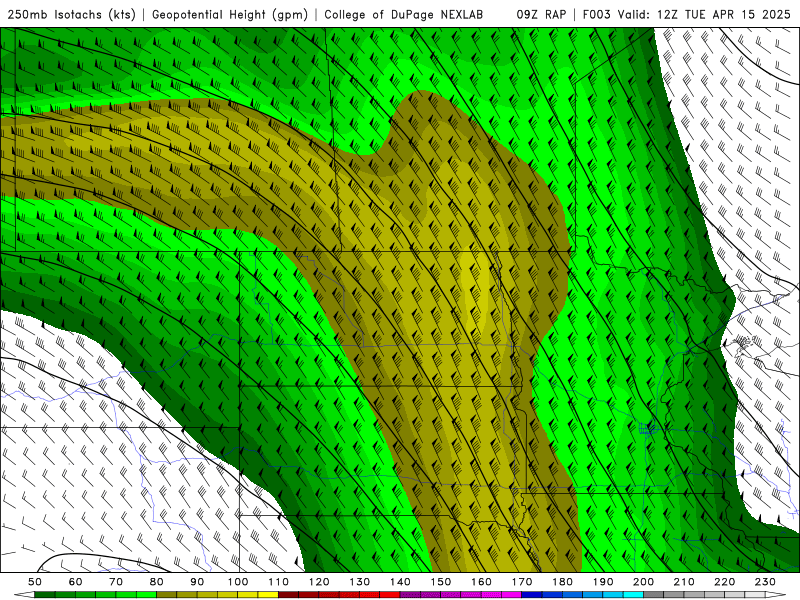Image resolution: width=800 pixels, height=600 pixels.
Task: Click the 170 value on the color scale
Action: [522, 582]
